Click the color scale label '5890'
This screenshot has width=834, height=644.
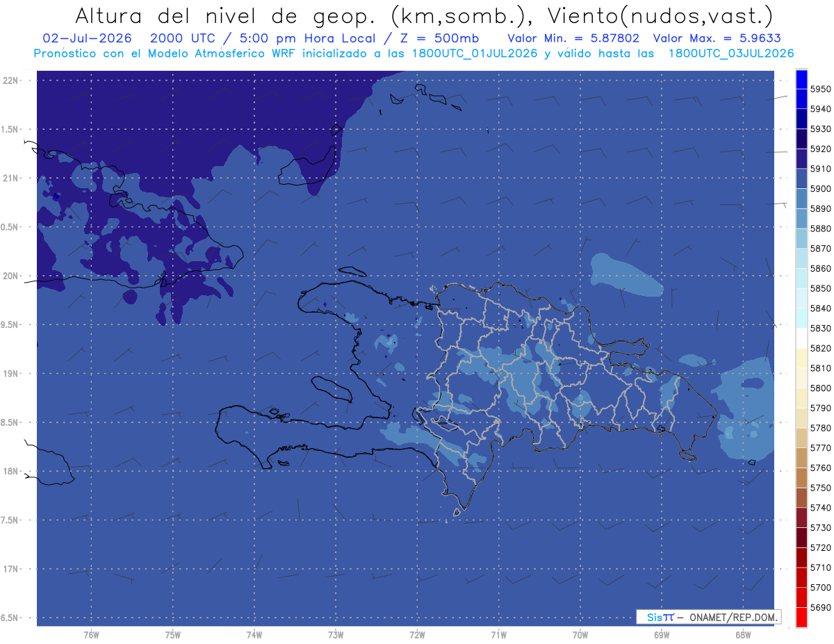(820, 208)
